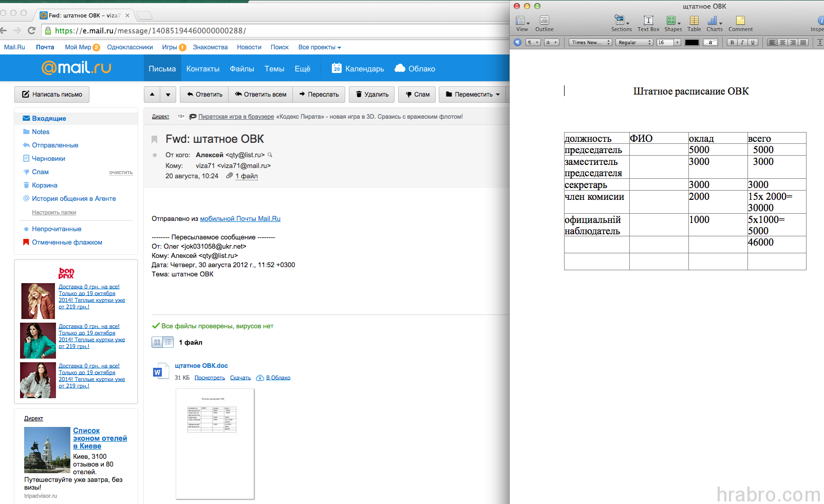Open the Times New font family dropdown

[x=590, y=43]
